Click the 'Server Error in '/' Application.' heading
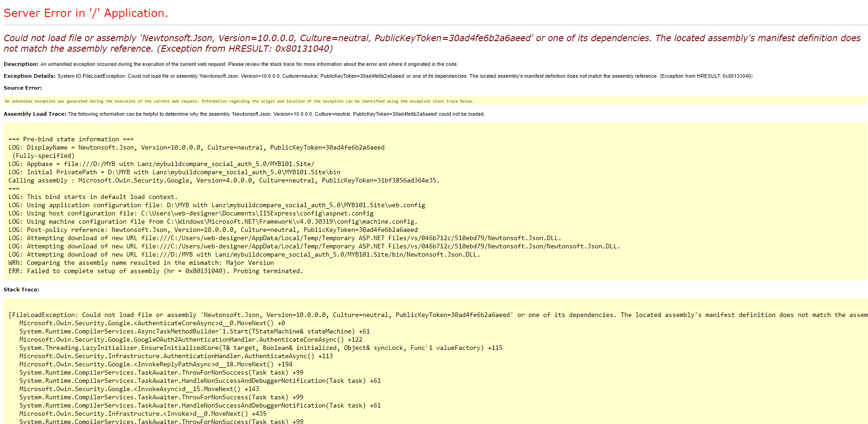This screenshot has height=424, width=868. [86, 13]
